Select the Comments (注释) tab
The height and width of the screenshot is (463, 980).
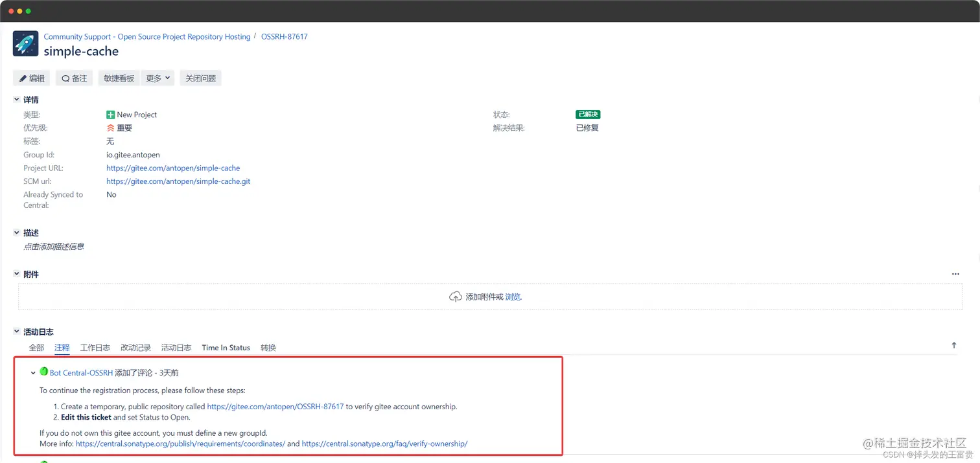(x=62, y=348)
